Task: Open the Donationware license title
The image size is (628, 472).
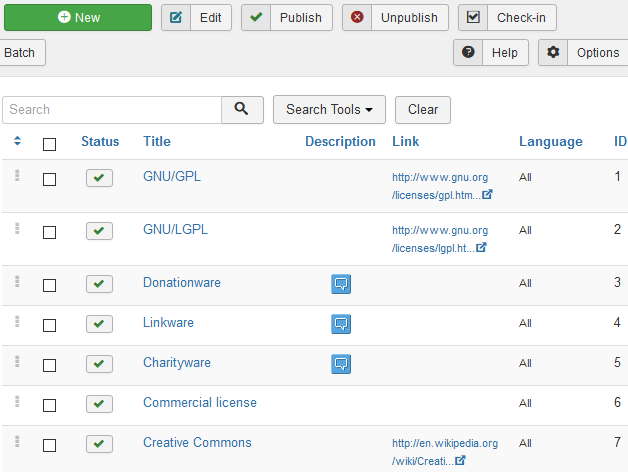Action: tap(182, 282)
